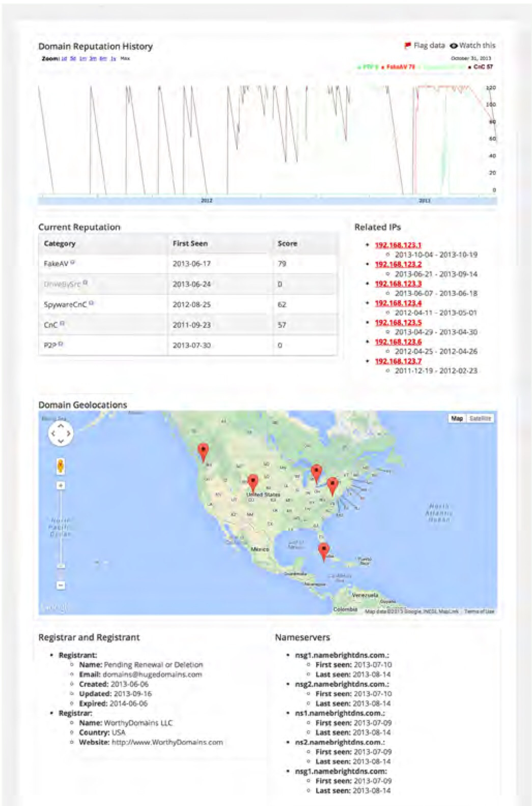Click the map pan navigation control
The height and width of the screenshot is (806, 532).
61,433
